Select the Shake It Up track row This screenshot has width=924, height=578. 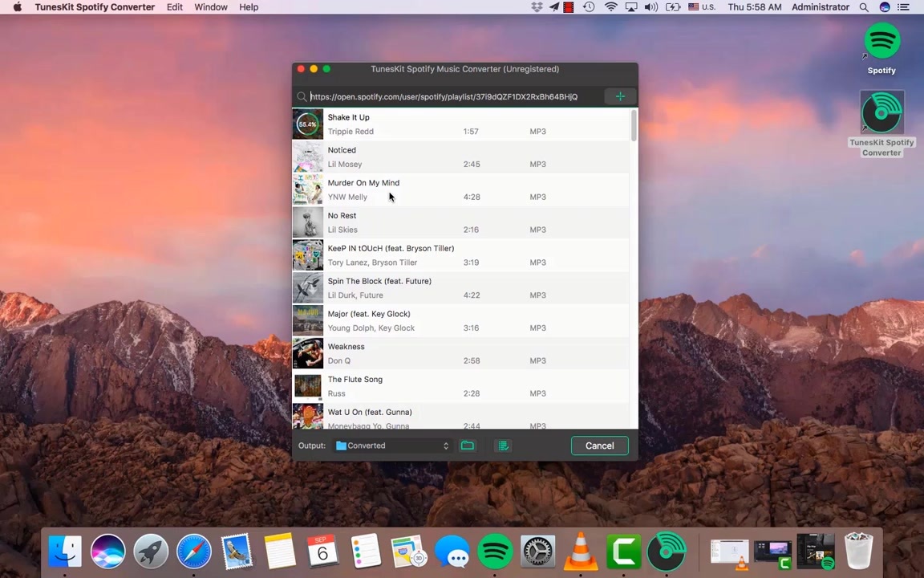449,124
